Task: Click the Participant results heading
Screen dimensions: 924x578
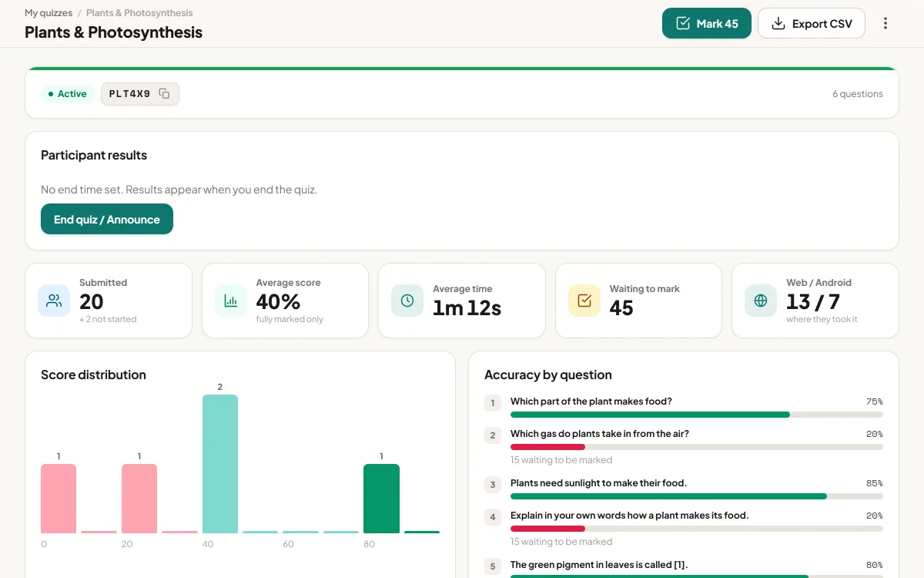Action: [x=94, y=155]
